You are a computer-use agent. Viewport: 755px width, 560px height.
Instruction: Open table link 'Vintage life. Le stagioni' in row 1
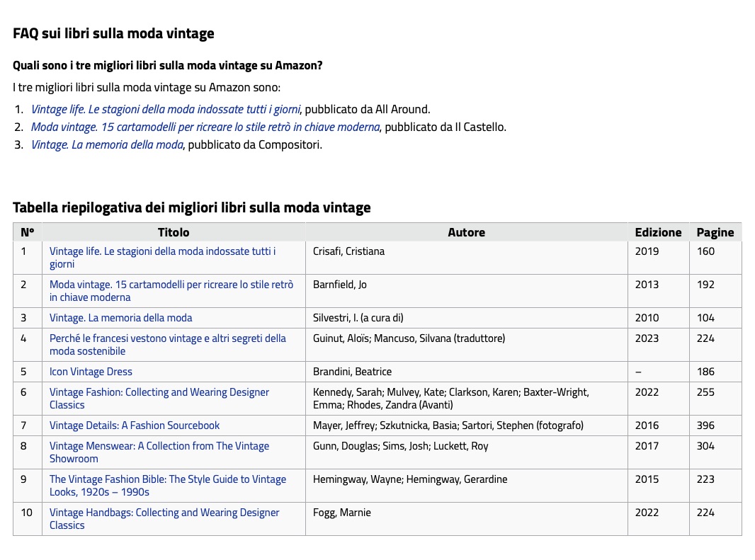coord(163,258)
